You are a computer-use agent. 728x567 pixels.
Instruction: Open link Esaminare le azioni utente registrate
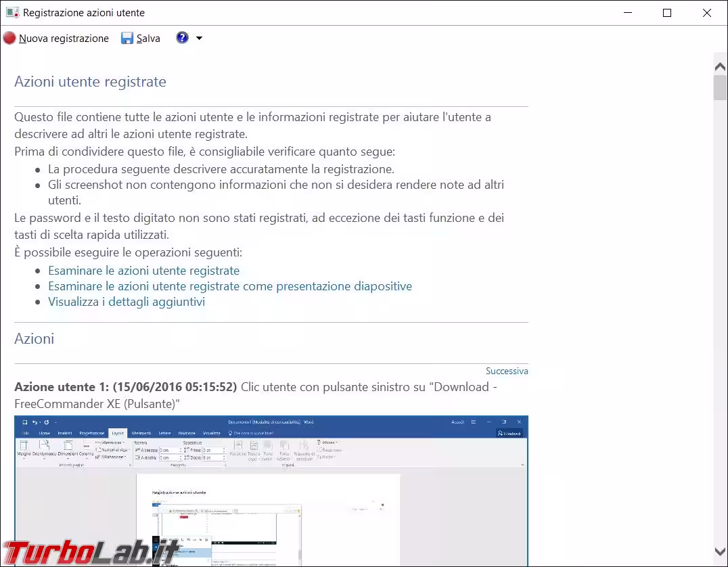(x=143, y=271)
